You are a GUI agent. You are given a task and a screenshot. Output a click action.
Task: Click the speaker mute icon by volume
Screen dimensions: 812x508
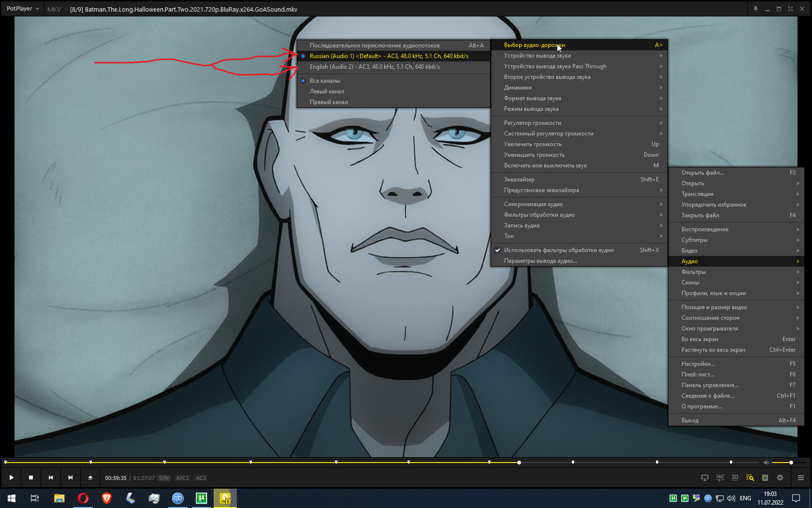(766, 463)
